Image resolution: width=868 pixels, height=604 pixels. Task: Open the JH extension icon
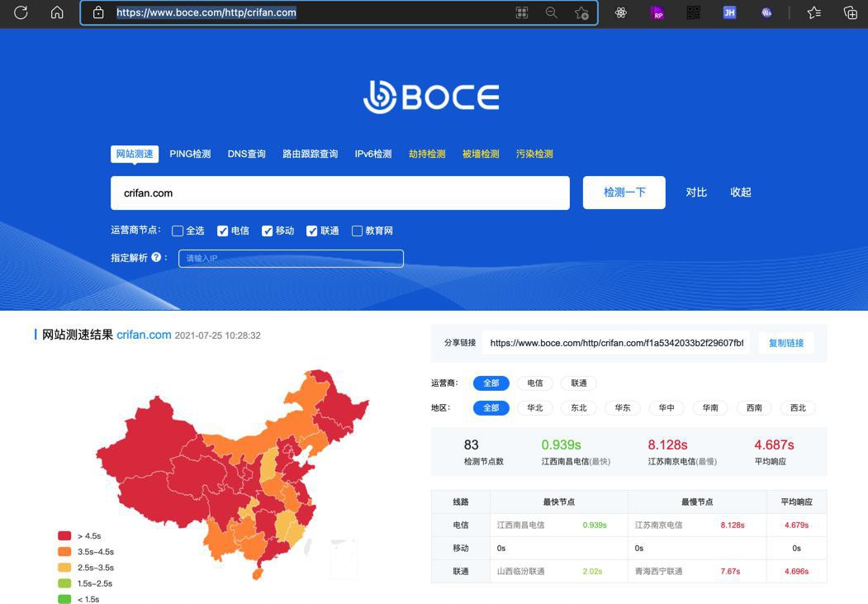(729, 12)
